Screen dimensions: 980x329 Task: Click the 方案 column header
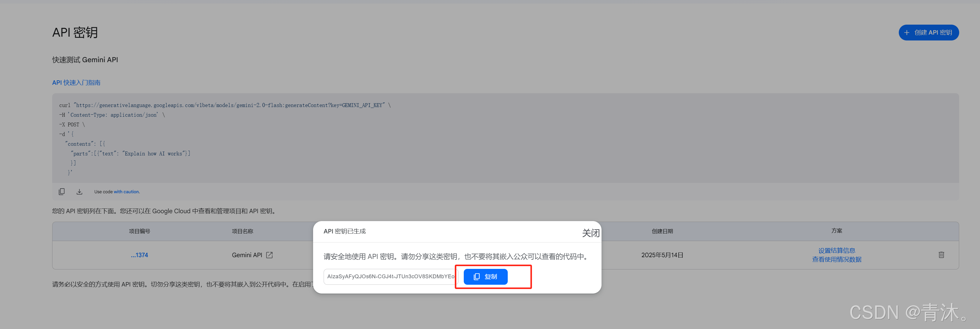tap(837, 231)
